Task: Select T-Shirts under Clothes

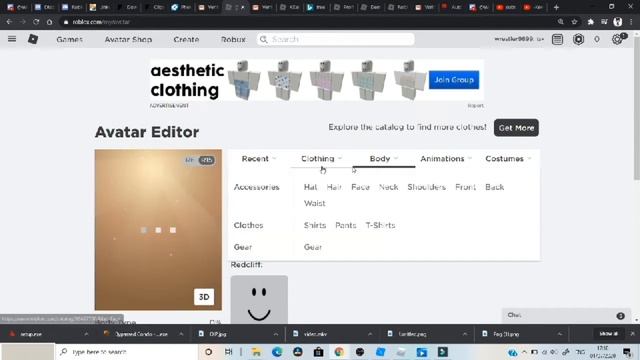Action: [380, 225]
